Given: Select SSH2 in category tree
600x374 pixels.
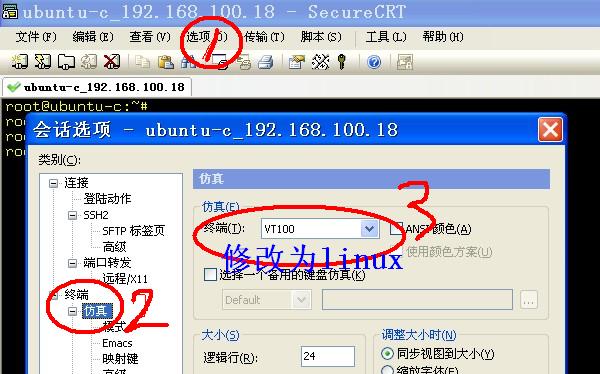Looking at the screenshot, I should coord(96,215).
